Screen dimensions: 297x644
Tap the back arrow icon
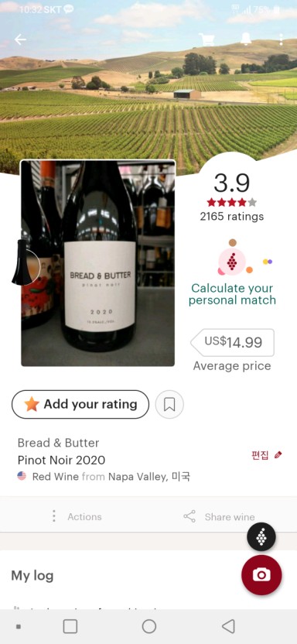pyautogui.click(x=20, y=39)
